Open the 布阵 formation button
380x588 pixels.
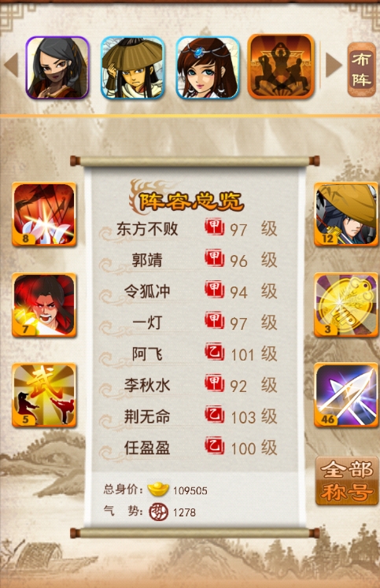point(361,70)
